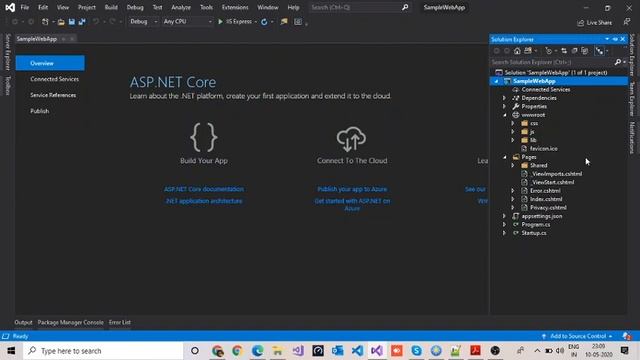Toggle the Show All Files icon in Solution Explorer
This screenshot has height=360, width=640.
click(584, 51)
